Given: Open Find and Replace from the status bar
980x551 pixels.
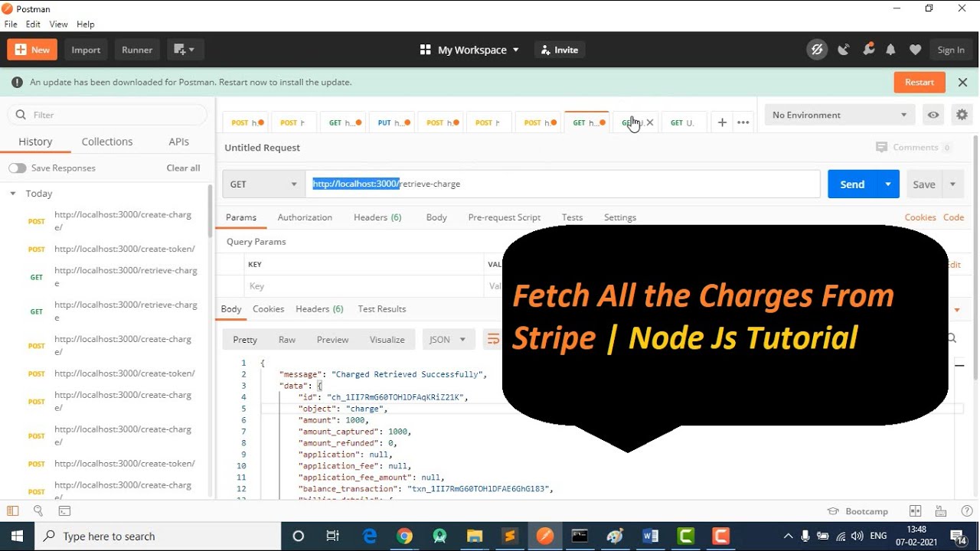Looking at the screenshot, I should pos(38,510).
